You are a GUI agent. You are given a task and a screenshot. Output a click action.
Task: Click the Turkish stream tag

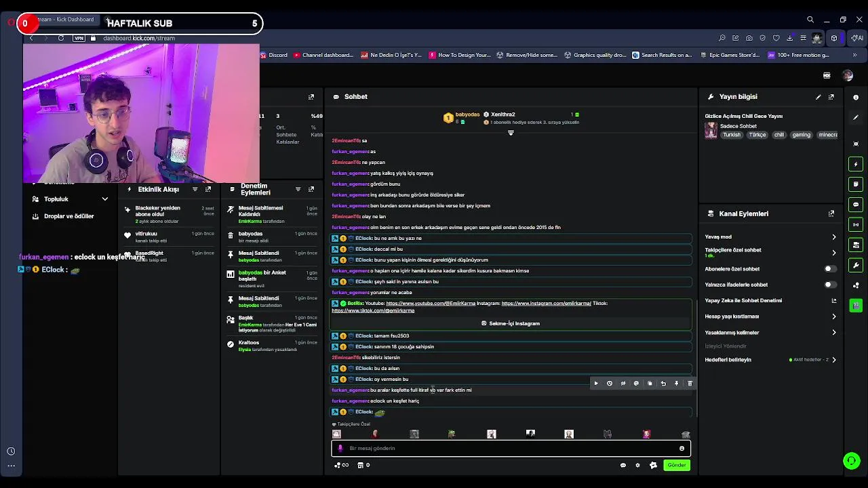point(732,135)
